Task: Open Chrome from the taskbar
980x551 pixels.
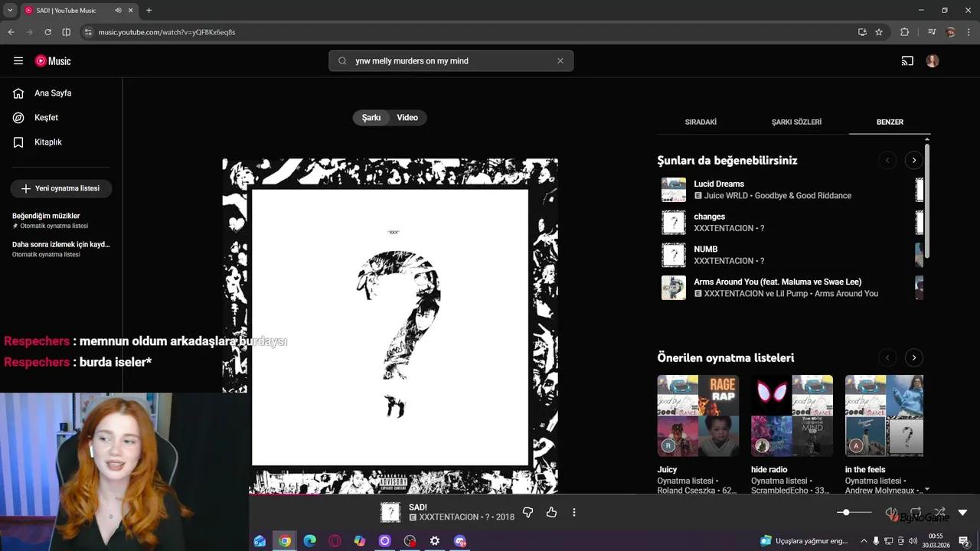Action: coord(285,541)
